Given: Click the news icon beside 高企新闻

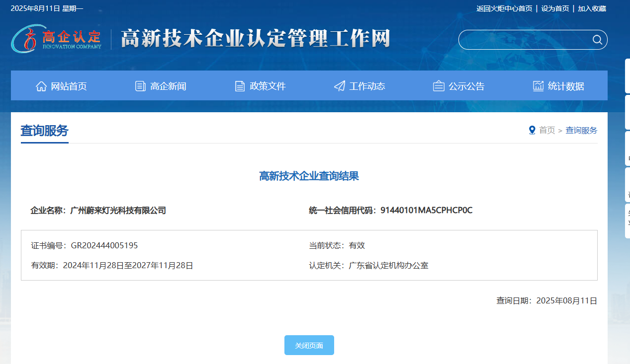Looking at the screenshot, I should (x=141, y=86).
